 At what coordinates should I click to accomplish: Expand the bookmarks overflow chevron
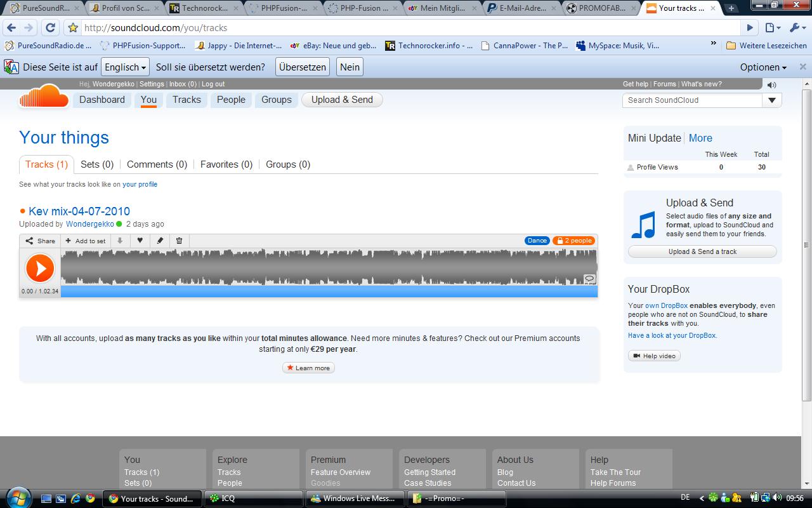[713, 44]
